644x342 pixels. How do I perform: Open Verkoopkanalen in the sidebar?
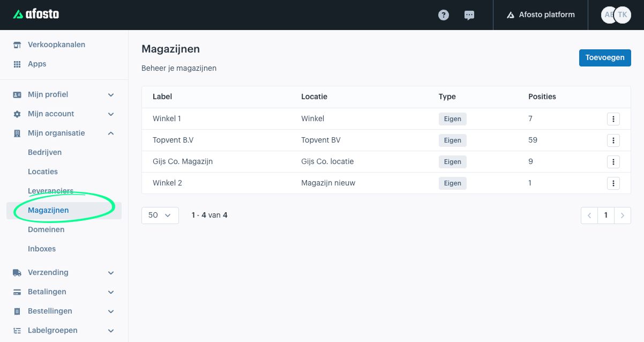coord(56,44)
